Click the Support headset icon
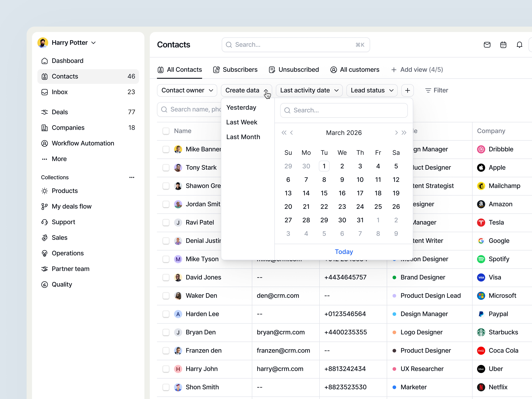The width and height of the screenshot is (532, 399). point(44,222)
